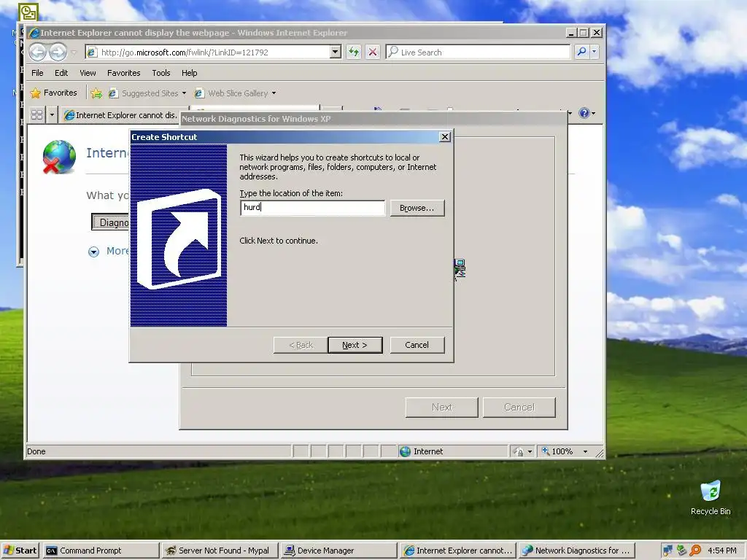This screenshot has height=560, width=747.
Task: Click the Internet Explorer Help question icon
Action: coord(584,113)
